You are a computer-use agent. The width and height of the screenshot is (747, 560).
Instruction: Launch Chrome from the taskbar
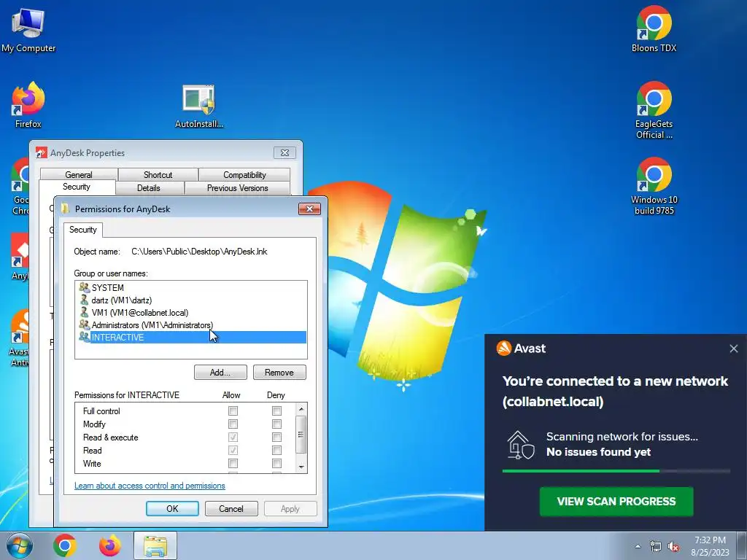click(65, 545)
